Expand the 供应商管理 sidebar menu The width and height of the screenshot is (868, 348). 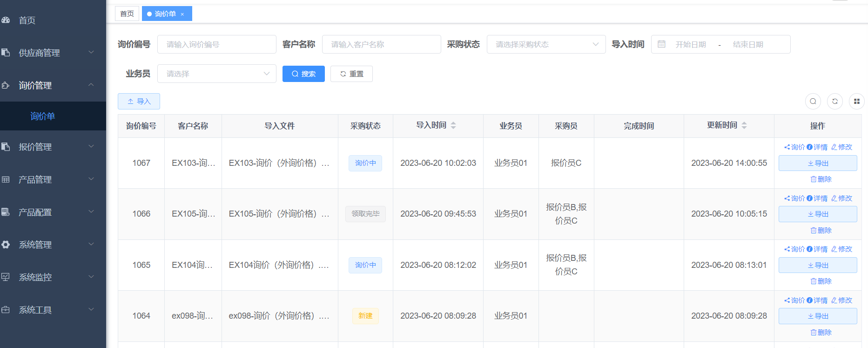53,53
